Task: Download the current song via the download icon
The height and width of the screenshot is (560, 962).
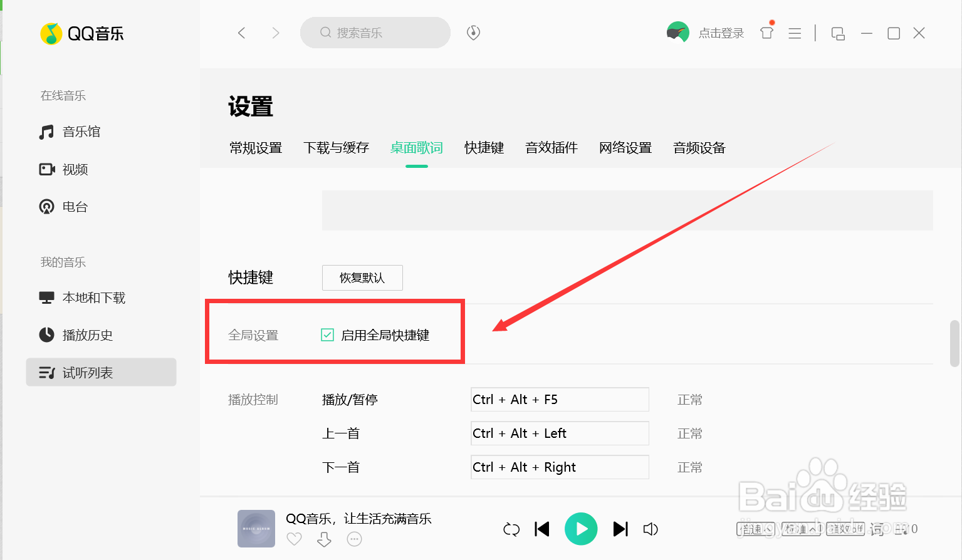Action: (x=323, y=539)
